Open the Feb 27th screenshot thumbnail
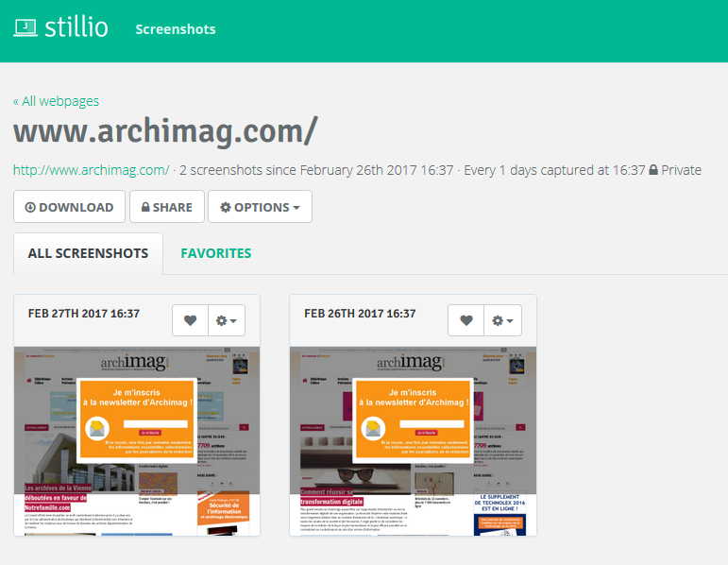Image resolution: width=728 pixels, height=565 pixels. [x=136, y=440]
